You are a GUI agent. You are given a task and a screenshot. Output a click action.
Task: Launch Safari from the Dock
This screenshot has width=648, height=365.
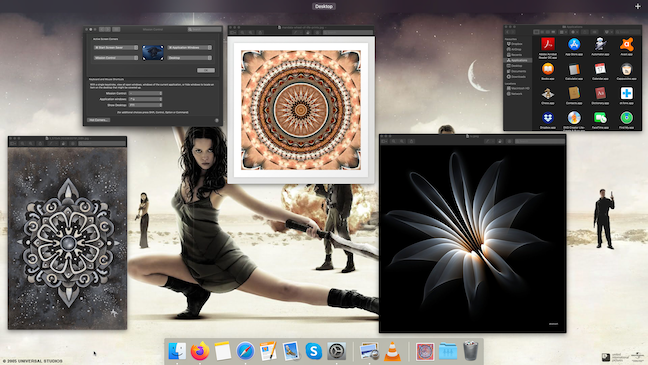coord(245,351)
